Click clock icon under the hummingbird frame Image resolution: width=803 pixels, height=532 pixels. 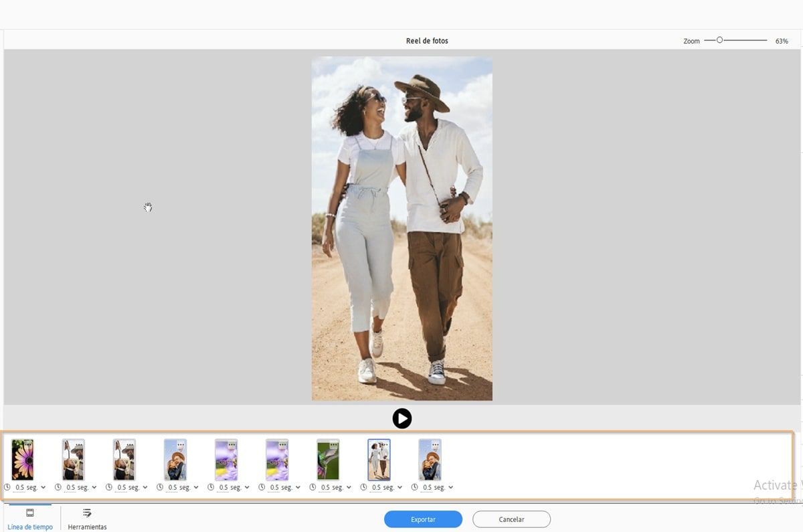[x=313, y=487]
